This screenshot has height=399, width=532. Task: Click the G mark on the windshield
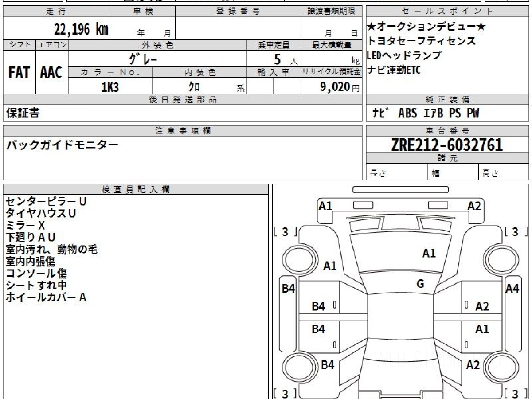click(x=420, y=284)
